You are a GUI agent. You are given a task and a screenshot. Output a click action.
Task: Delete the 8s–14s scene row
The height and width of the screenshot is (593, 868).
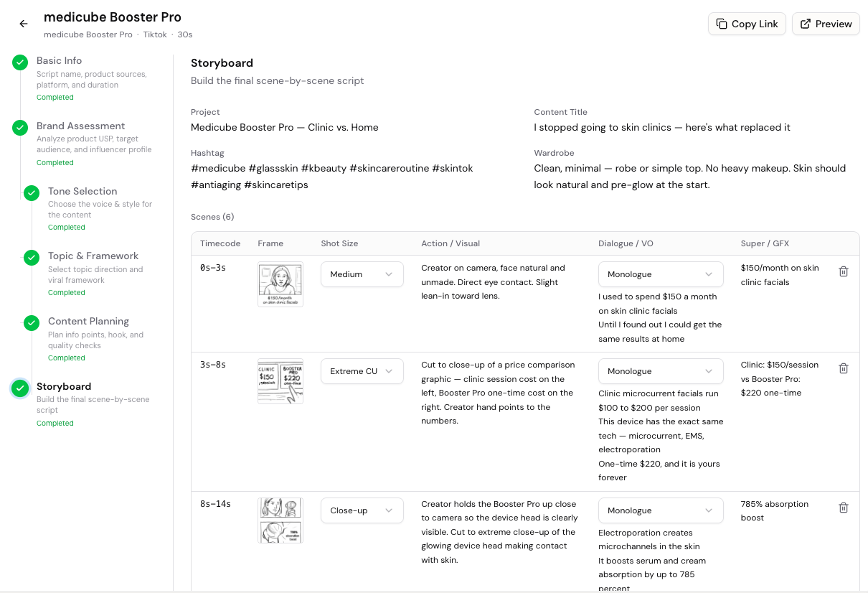coord(844,508)
